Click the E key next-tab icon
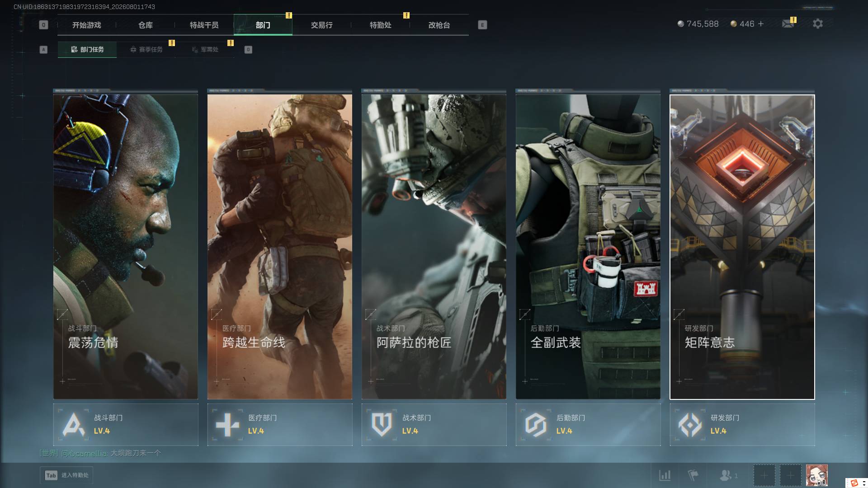The image size is (868, 488). [482, 25]
